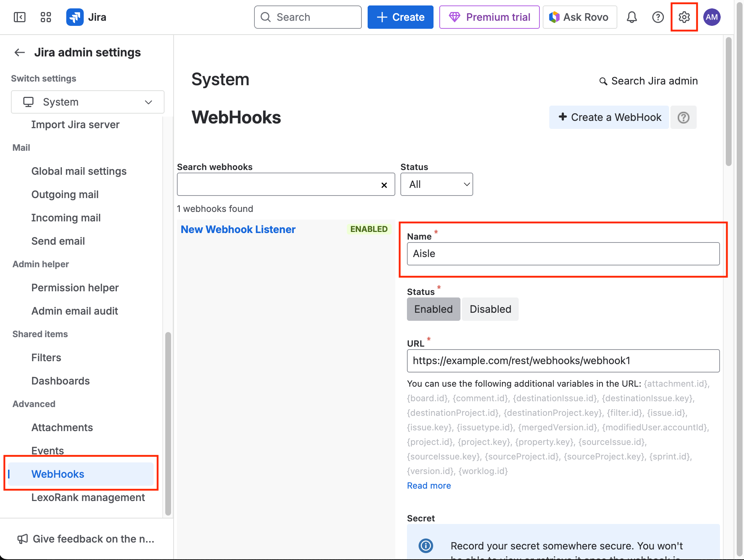
Task: Open the New Webhook Listener link
Action: click(238, 229)
